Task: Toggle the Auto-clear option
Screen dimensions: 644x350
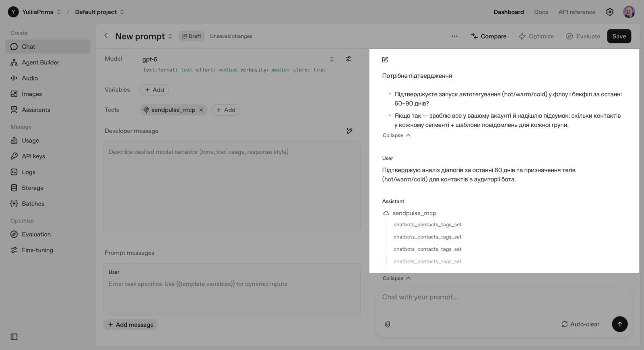Action: (580, 324)
